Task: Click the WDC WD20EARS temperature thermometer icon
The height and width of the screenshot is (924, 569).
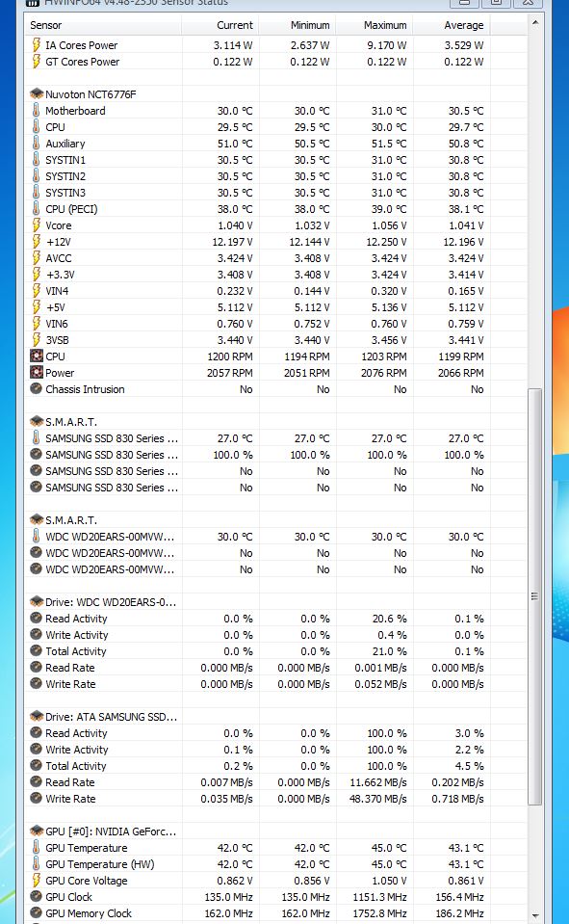Action: [36, 537]
